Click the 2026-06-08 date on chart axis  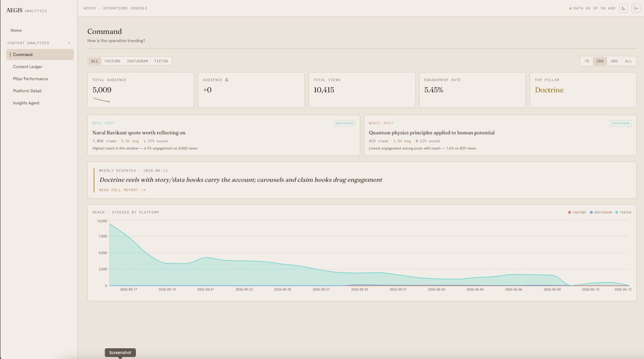(x=552, y=289)
